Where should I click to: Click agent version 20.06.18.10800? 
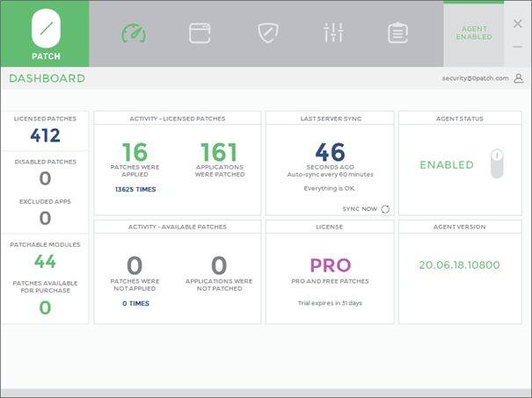459,264
